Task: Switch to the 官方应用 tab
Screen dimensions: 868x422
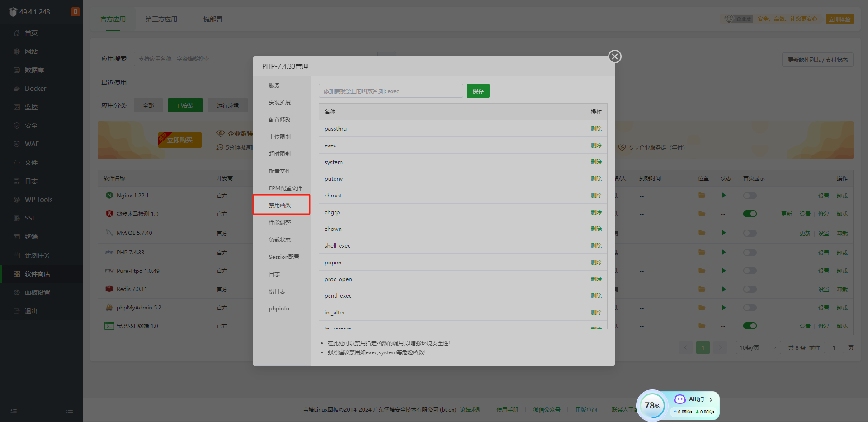Action: (113, 19)
